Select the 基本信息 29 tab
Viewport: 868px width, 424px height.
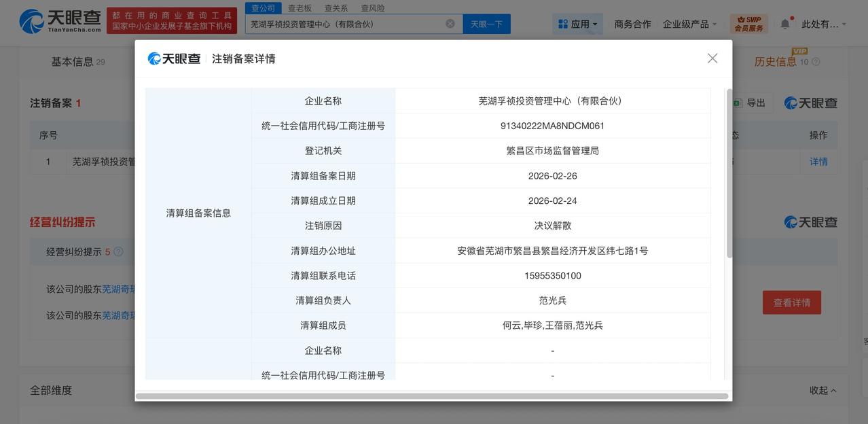tap(73, 60)
